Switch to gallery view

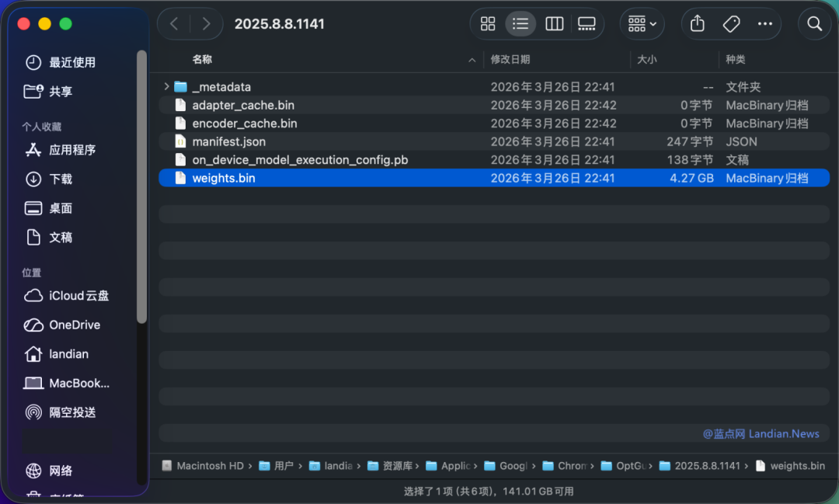(587, 23)
